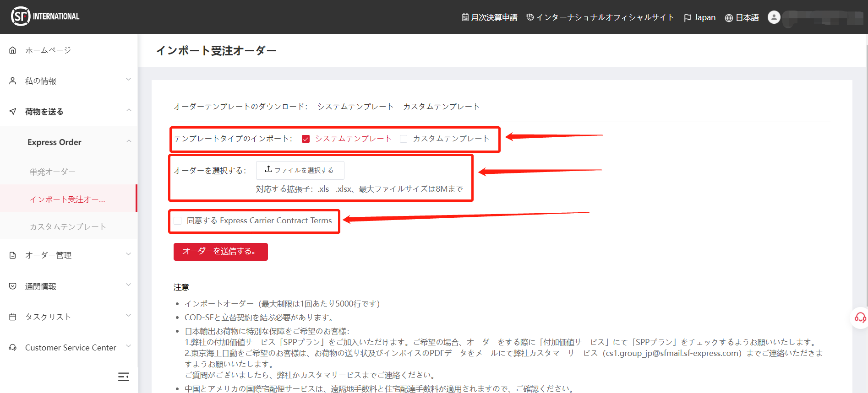The height and width of the screenshot is (393, 868).
Task: Check the カスタムテンプレート import type checkbox
Action: point(404,139)
